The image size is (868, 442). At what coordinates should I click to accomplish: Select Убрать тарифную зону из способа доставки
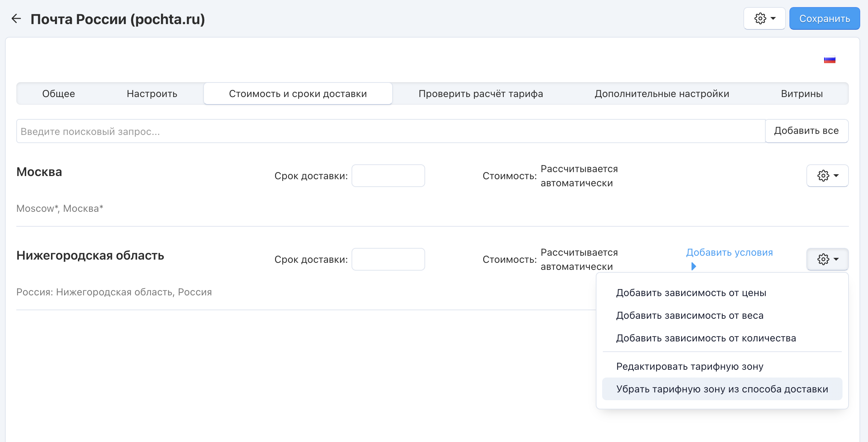click(722, 389)
